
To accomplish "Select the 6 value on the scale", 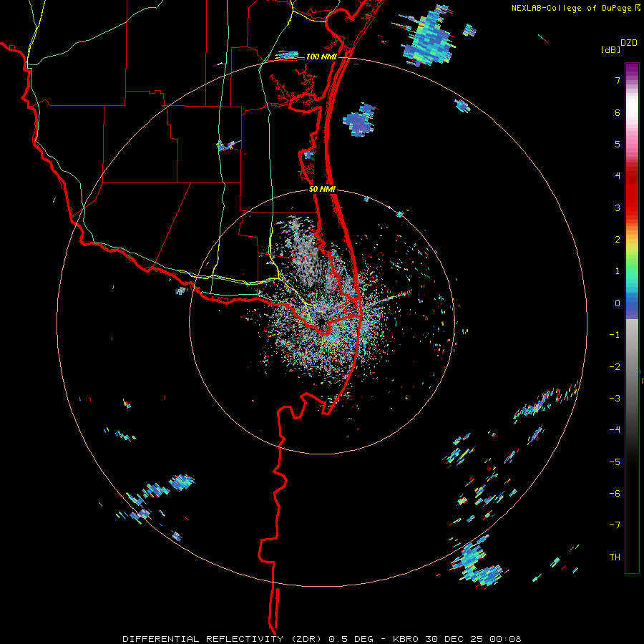I will pyautogui.click(x=618, y=112).
